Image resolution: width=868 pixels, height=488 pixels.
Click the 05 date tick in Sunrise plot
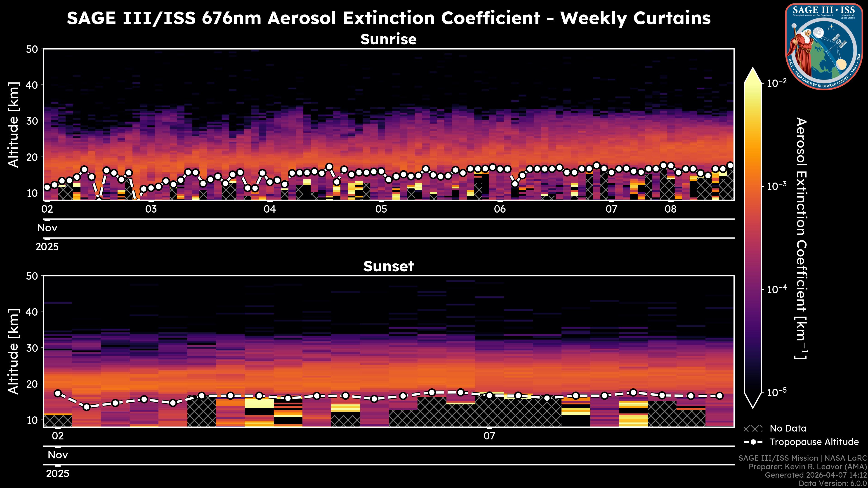[381, 209]
